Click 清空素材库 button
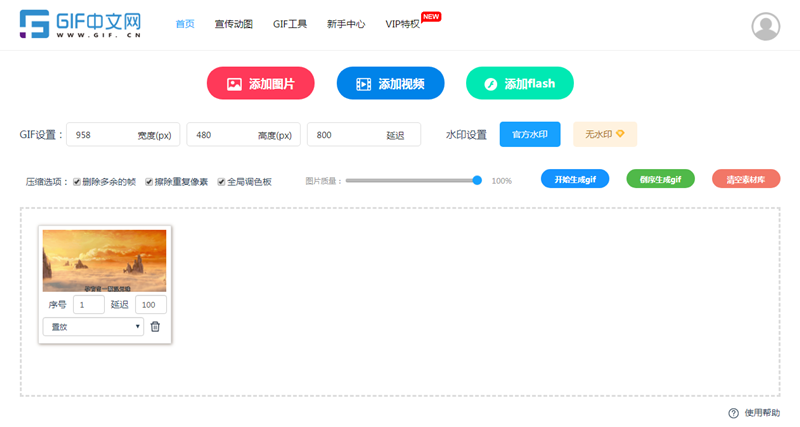The image size is (800, 427). [x=746, y=179]
